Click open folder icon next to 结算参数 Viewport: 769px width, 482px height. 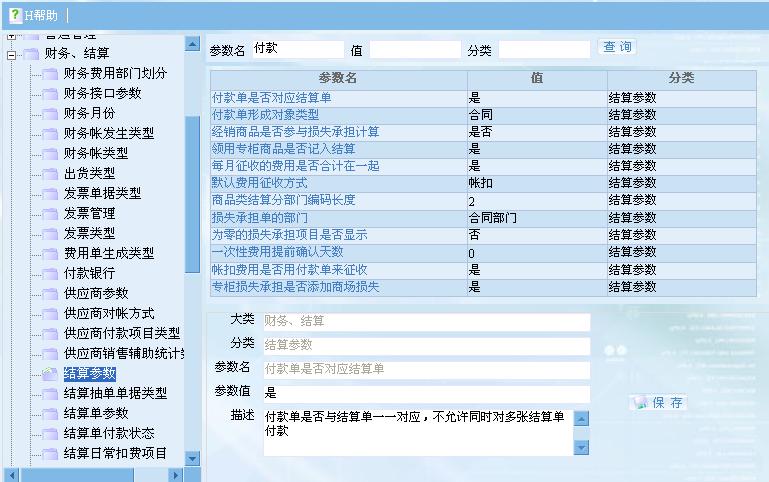[x=50, y=374]
